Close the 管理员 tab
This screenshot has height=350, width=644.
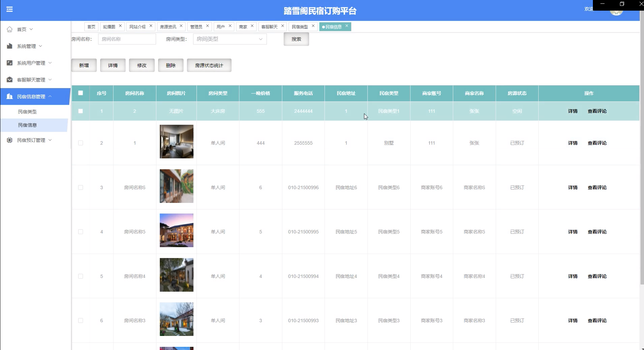208,26
